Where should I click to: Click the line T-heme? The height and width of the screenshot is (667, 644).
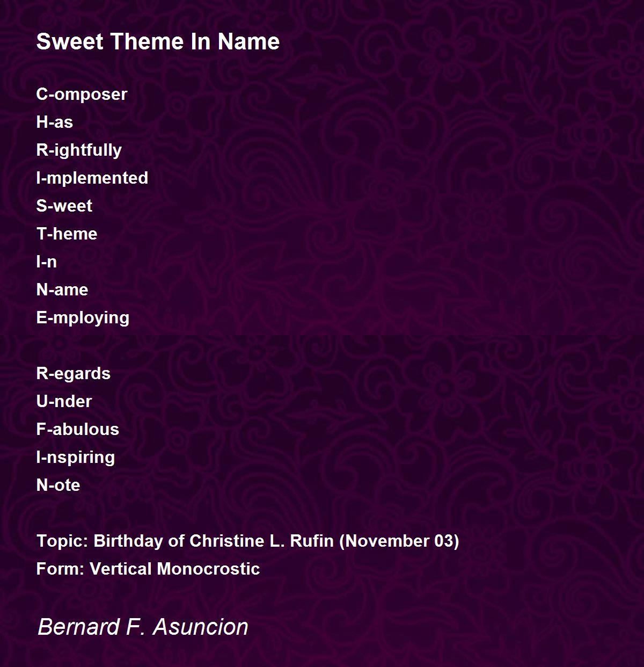[67, 234]
